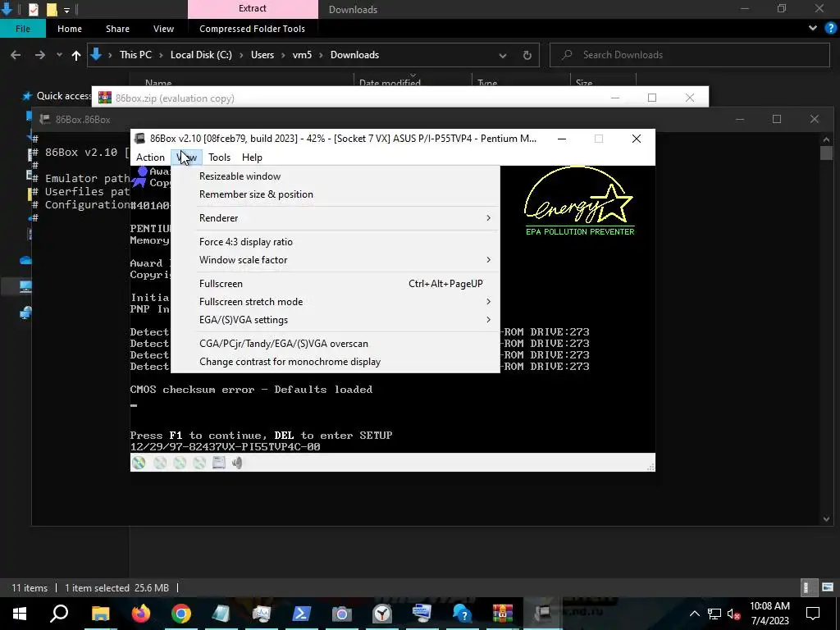Click scroll down arrow in 86Box.86Box window
Image resolution: width=840 pixels, height=630 pixels.
point(826,518)
